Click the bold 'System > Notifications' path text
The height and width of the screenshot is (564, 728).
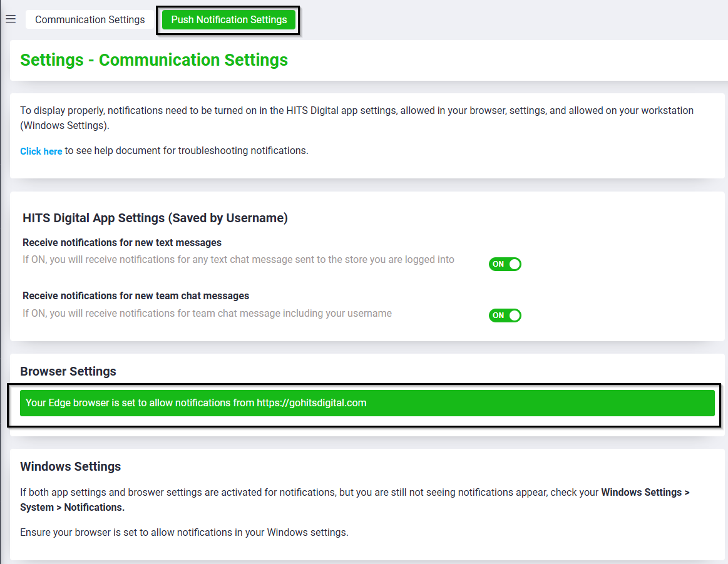(72, 507)
